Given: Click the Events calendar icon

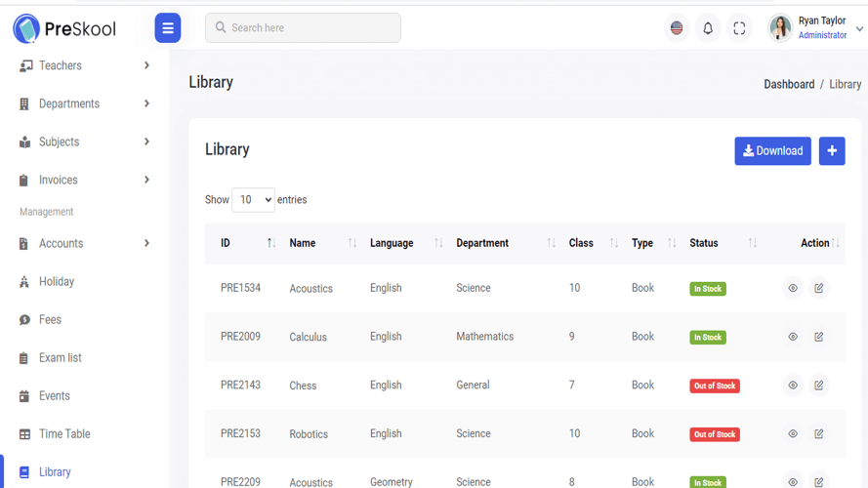Looking at the screenshot, I should point(23,396).
